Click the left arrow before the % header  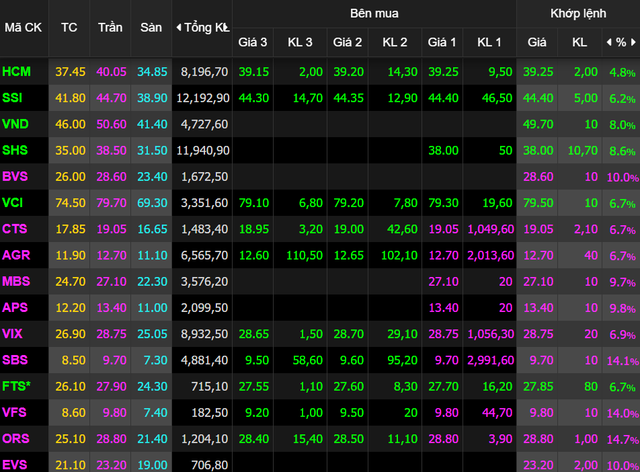point(607,43)
